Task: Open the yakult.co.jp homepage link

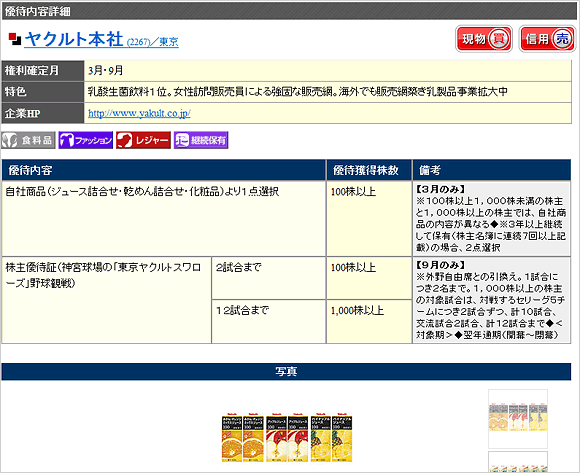Action: (139, 113)
